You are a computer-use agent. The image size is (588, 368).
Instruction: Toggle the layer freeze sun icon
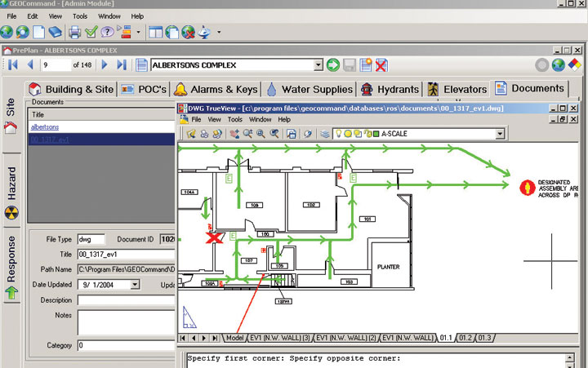pyautogui.click(x=349, y=134)
